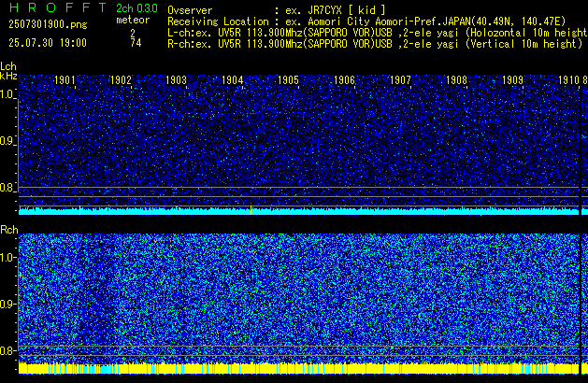Click the "meteor" count heading
This screenshot has height=383, width=588.
tap(133, 20)
